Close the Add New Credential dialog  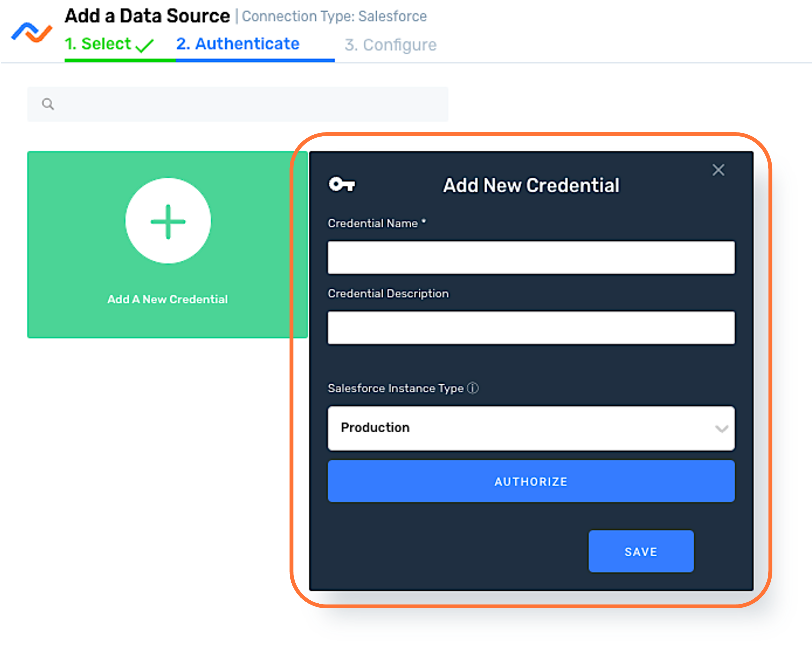click(x=718, y=170)
